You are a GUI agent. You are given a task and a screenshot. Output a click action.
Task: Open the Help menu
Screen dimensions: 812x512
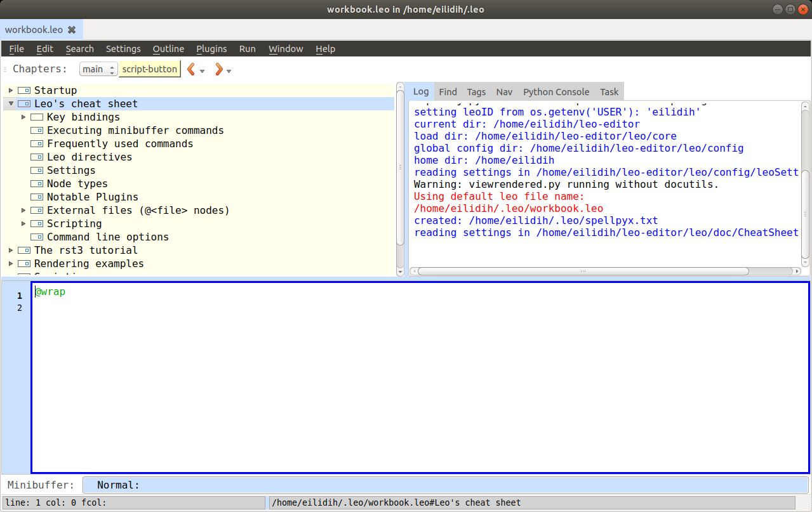coord(325,49)
